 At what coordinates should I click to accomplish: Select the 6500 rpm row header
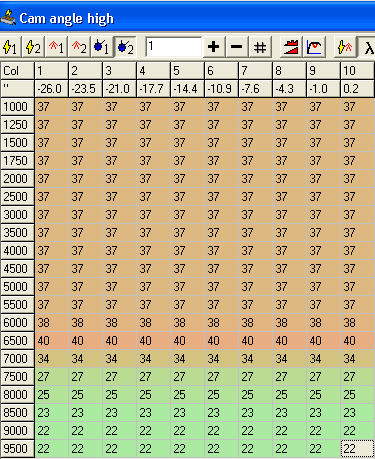[x=17, y=341]
